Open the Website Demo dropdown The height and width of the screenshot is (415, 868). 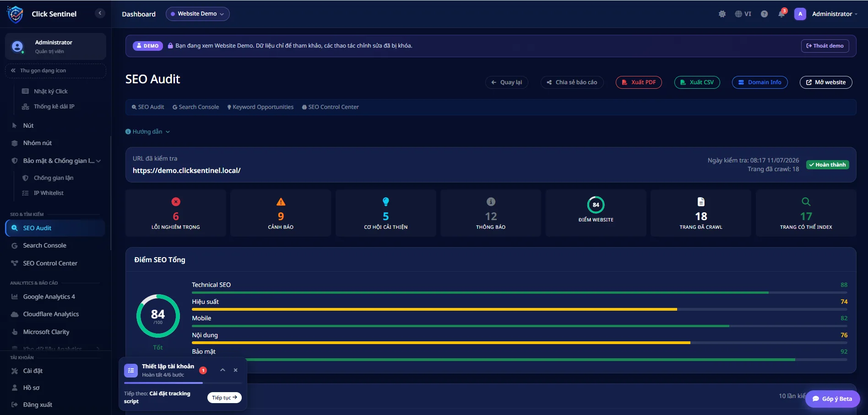click(198, 14)
